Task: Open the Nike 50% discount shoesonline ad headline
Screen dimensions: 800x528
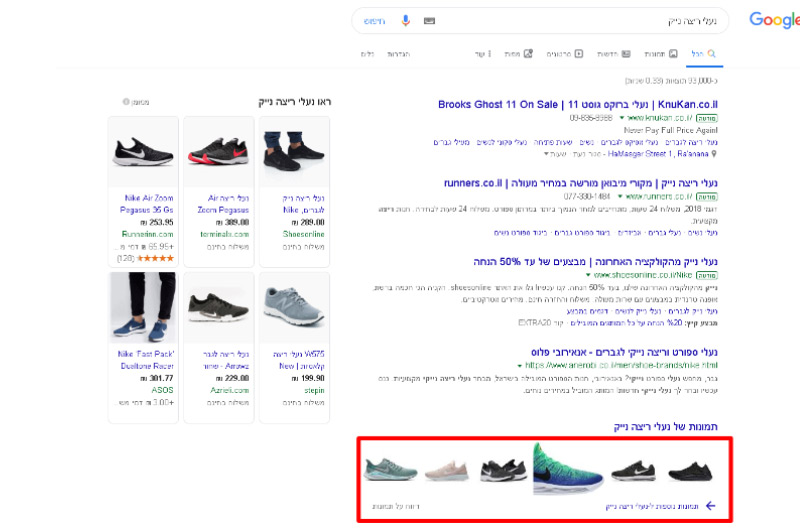Action: pyautogui.click(x=595, y=262)
